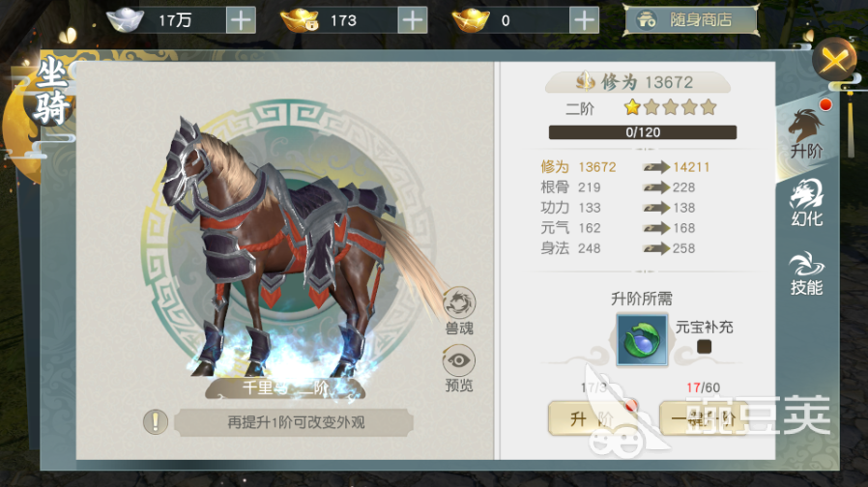Tick the 元宝补充 checkbox
The height and width of the screenshot is (487, 868).
coord(704,347)
